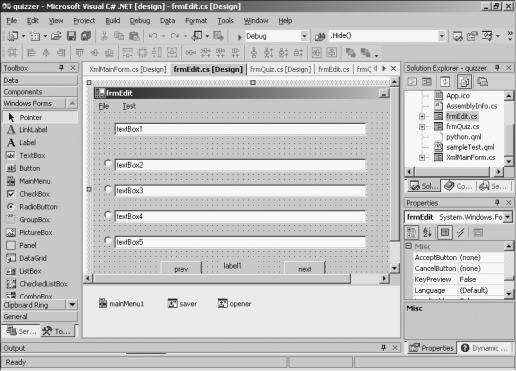Open the Debug configuration dropdown
The height and width of the screenshot is (371, 516).
point(304,36)
